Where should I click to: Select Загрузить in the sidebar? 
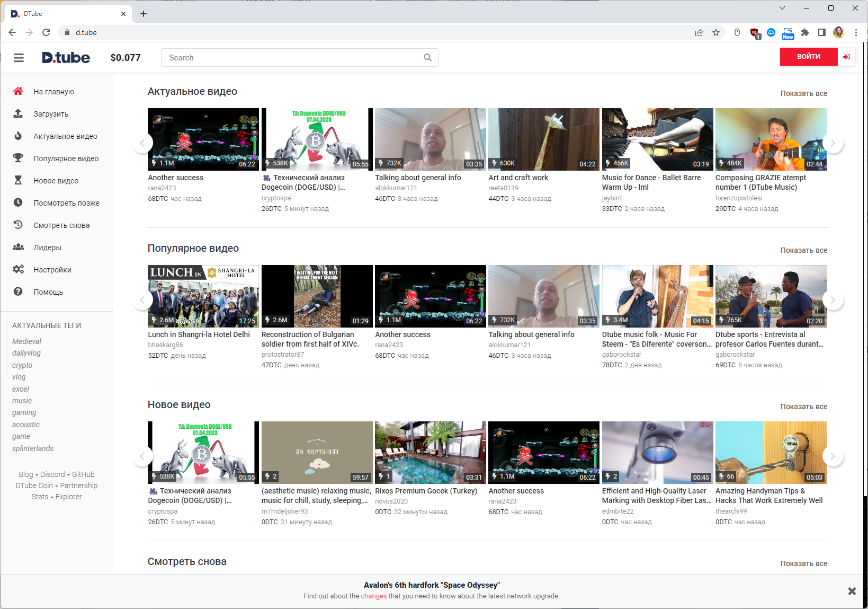click(51, 114)
